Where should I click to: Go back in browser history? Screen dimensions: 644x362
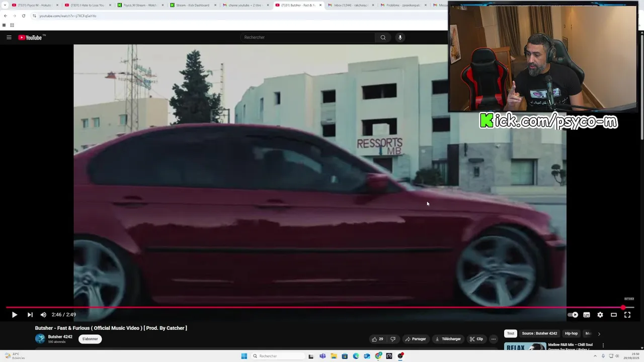(6, 16)
